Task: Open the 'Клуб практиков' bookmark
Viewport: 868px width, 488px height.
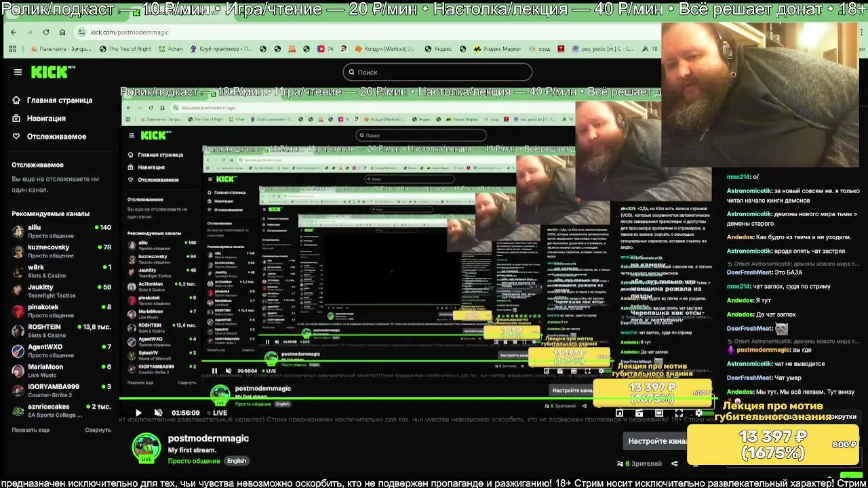Action: point(220,49)
